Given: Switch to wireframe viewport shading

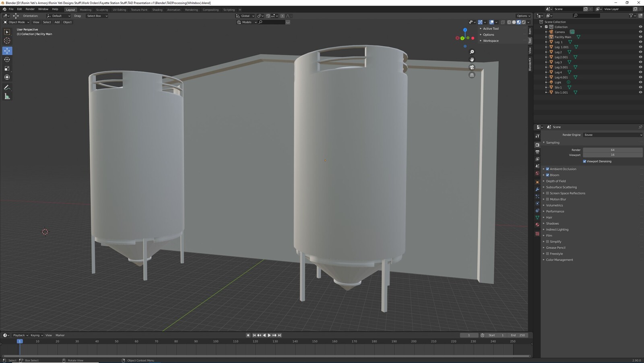Looking at the screenshot, I should pos(509,22).
